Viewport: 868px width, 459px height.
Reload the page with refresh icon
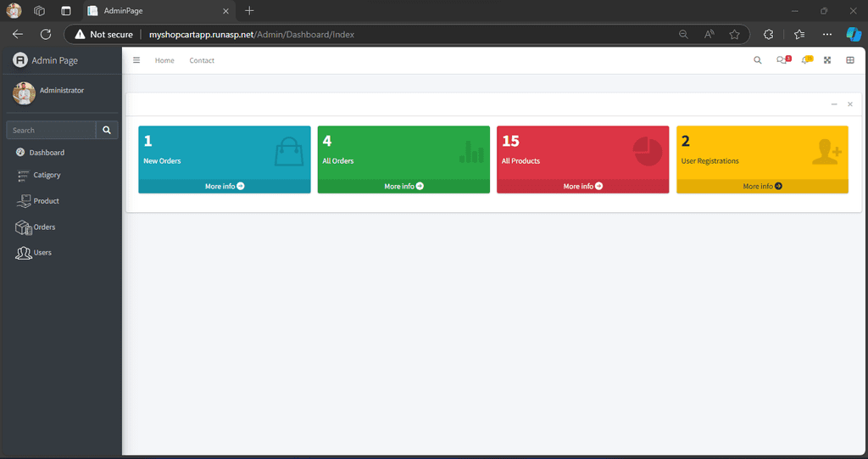(x=46, y=35)
